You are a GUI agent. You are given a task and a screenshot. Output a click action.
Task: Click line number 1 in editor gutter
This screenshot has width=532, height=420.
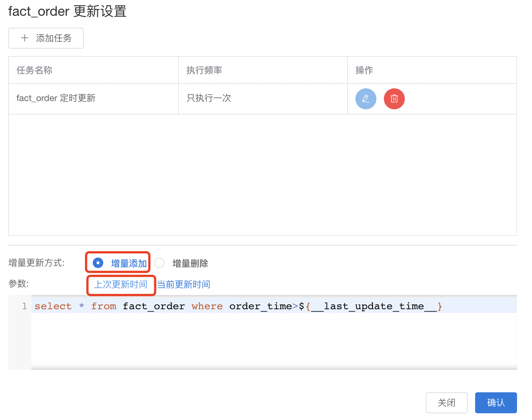(24, 306)
